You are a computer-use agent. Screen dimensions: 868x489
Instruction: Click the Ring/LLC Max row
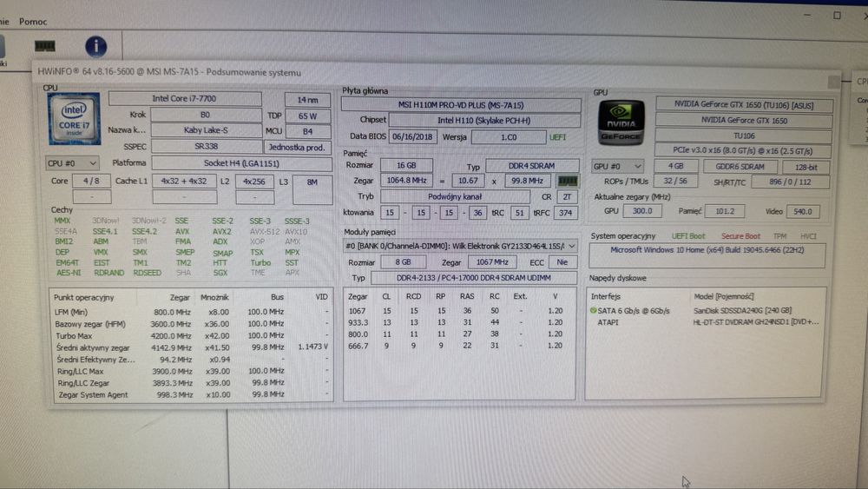click(192, 371)
